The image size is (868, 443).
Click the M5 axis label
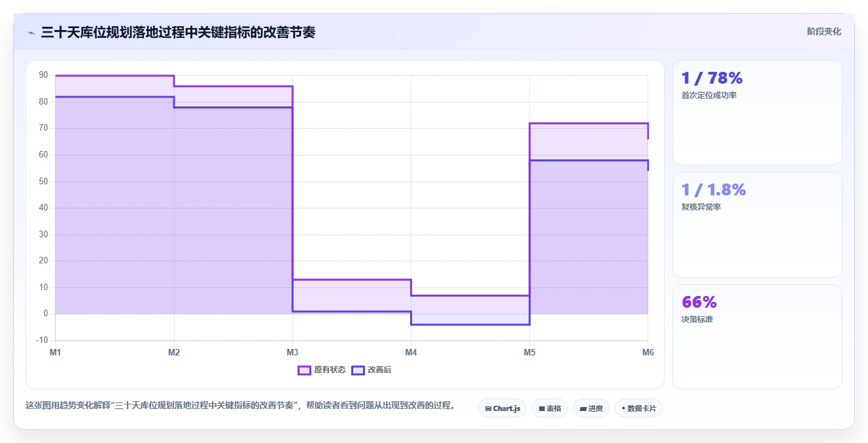529,352
